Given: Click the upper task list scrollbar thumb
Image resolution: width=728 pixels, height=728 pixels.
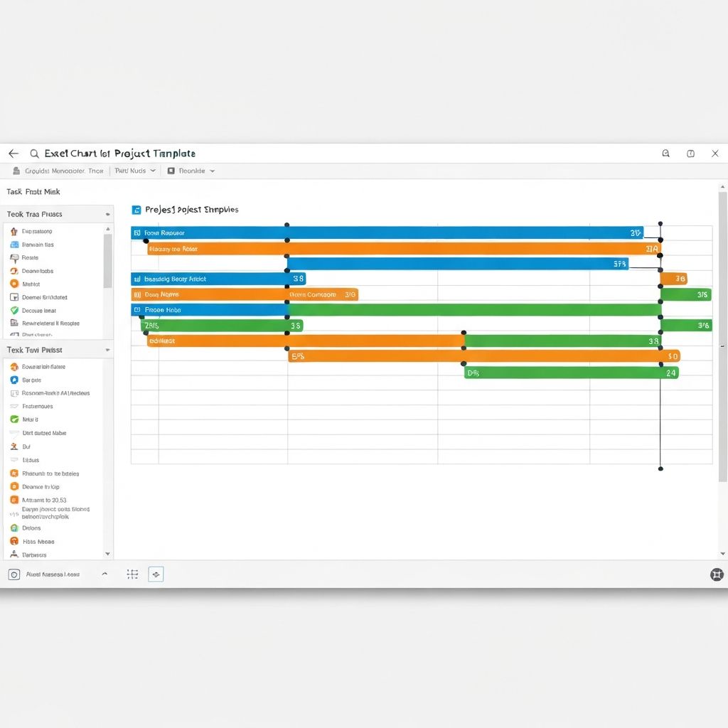Looking at the screenshot, I should tap(108, 261).
